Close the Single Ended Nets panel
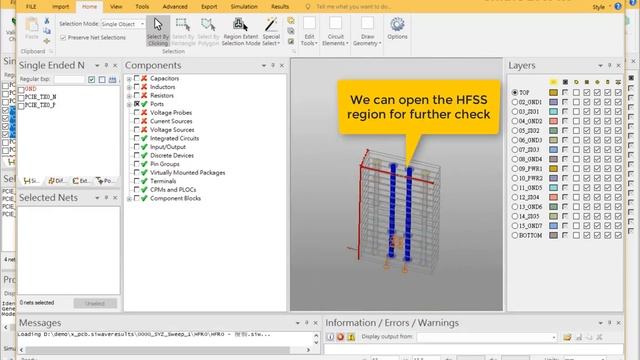This screenshot has width=640, height=360. (x=115, y=65)
